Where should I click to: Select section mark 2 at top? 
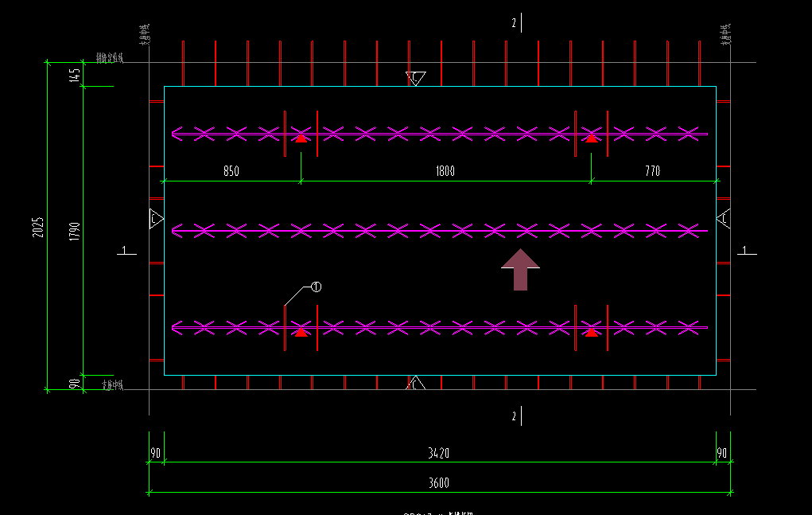point(516,23)
